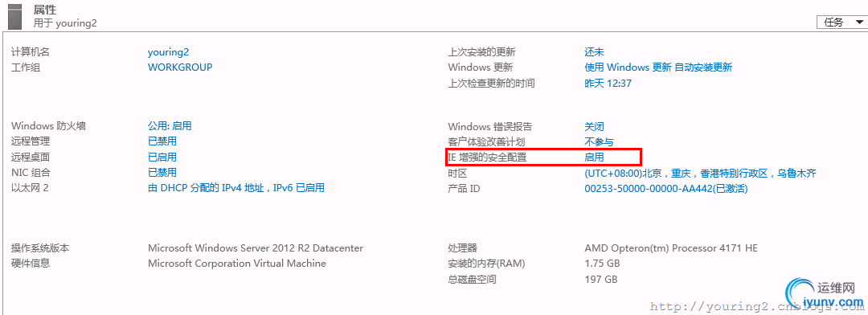868x315 pixels.
Task: Click 关闭 next to Windows 错误报告
Action: tap(594, 127)
